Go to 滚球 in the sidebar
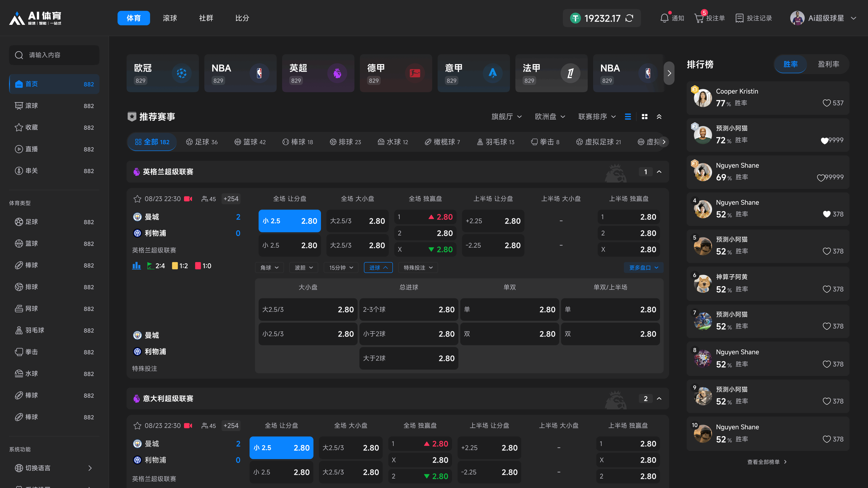868x488 pixels. click(54, 106)
